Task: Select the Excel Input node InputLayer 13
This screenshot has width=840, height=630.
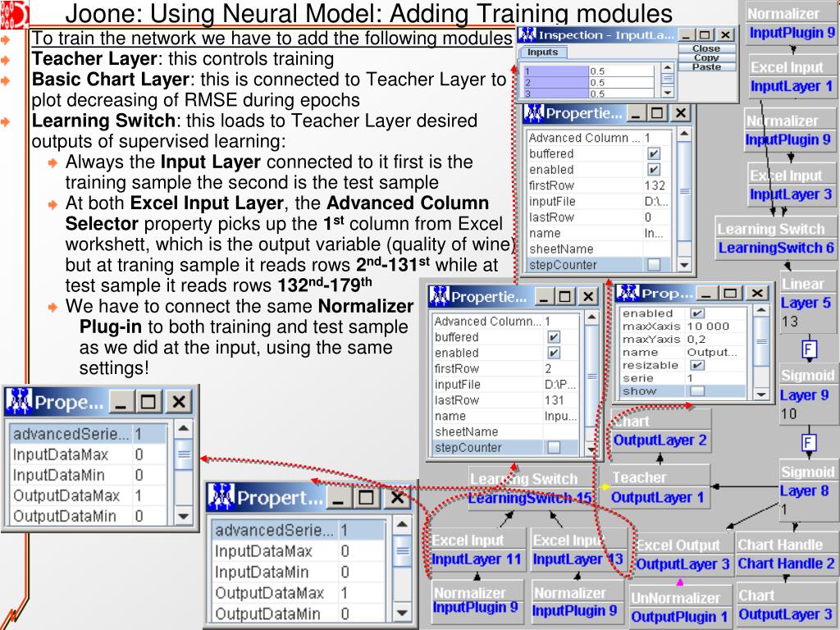Action: click(x=578, y=550)
